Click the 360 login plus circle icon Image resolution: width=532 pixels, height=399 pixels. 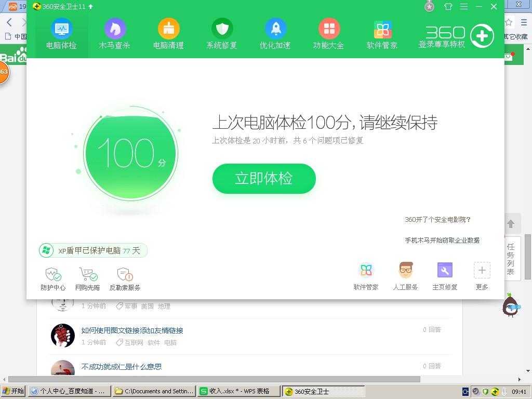click(x=482, y=36)
